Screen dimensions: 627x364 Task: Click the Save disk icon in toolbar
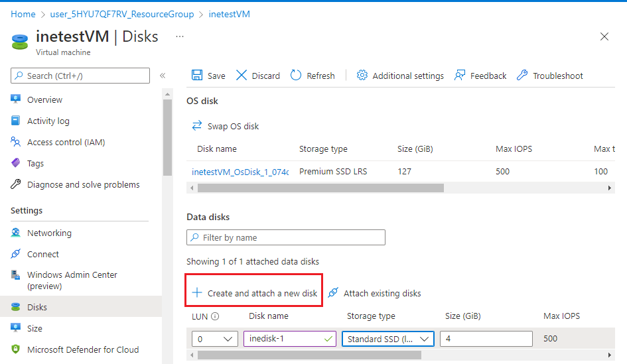pos(197,76)
